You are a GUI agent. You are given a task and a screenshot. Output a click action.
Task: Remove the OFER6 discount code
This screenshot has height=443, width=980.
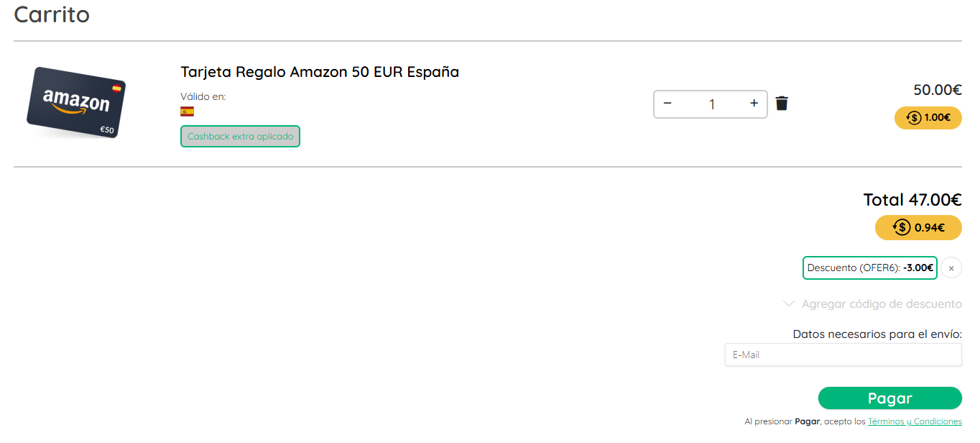[951, 268]
